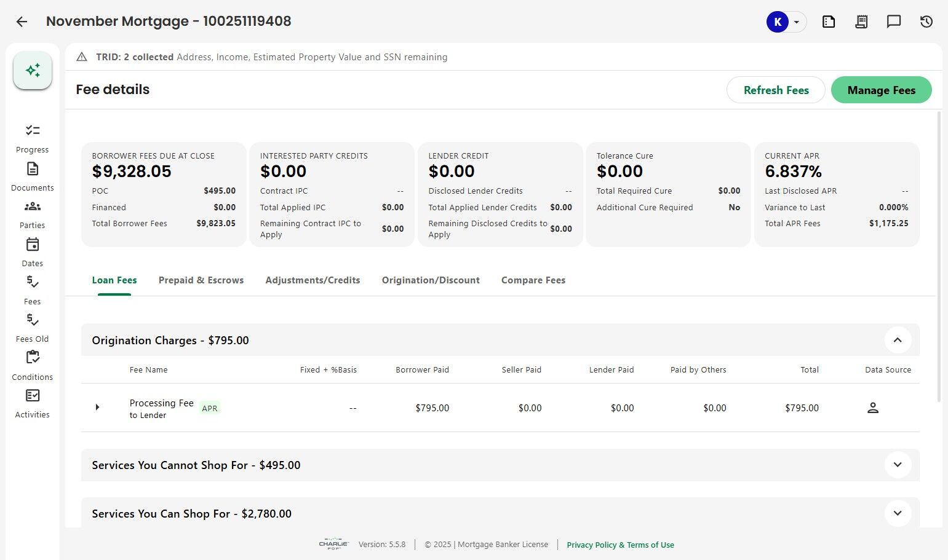Image resolution: width=948 pixels, height=560 pixels.
Task: Open Conditions in the sidebar
Action: point(33,358)
